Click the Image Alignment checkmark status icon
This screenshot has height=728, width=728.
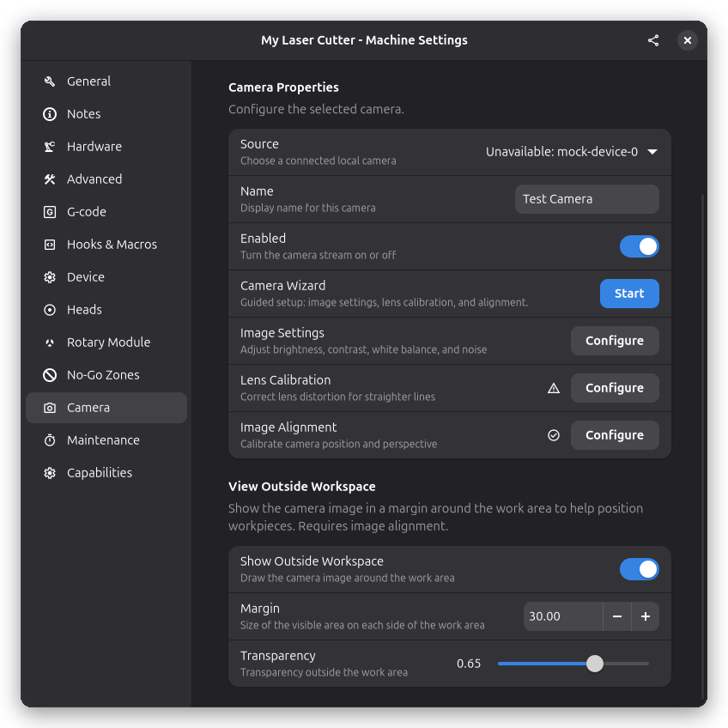point(554,435)
